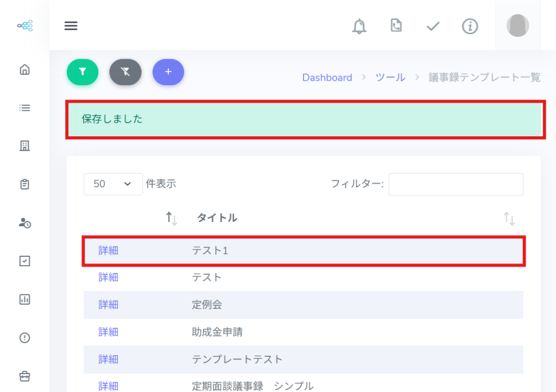Click the green filter button

[x=83, y=72]
